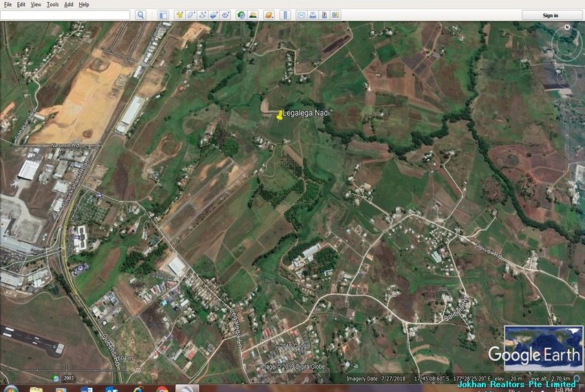Click the Sign in button

click(551, 15)
